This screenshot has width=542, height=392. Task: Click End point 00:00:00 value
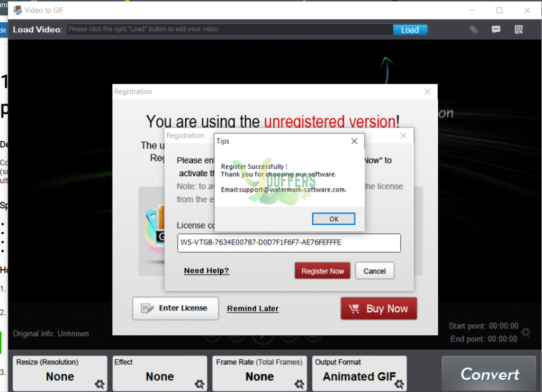[502, 339]
